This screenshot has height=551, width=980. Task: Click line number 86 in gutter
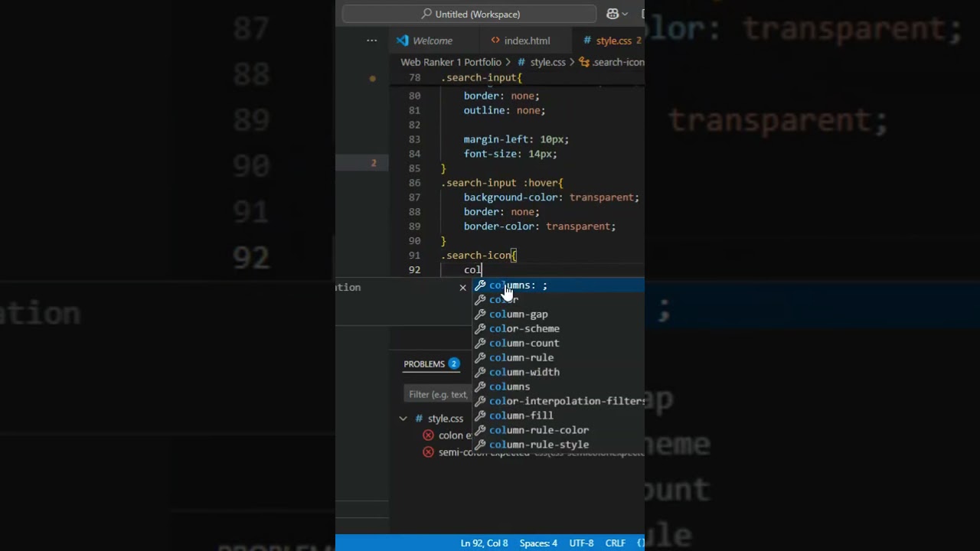click(414, 183)
